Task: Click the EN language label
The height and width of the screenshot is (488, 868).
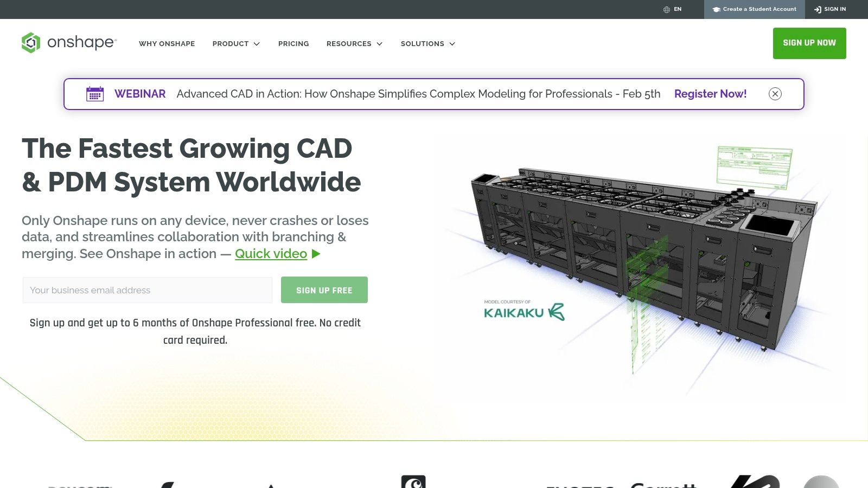Action: 678,9
